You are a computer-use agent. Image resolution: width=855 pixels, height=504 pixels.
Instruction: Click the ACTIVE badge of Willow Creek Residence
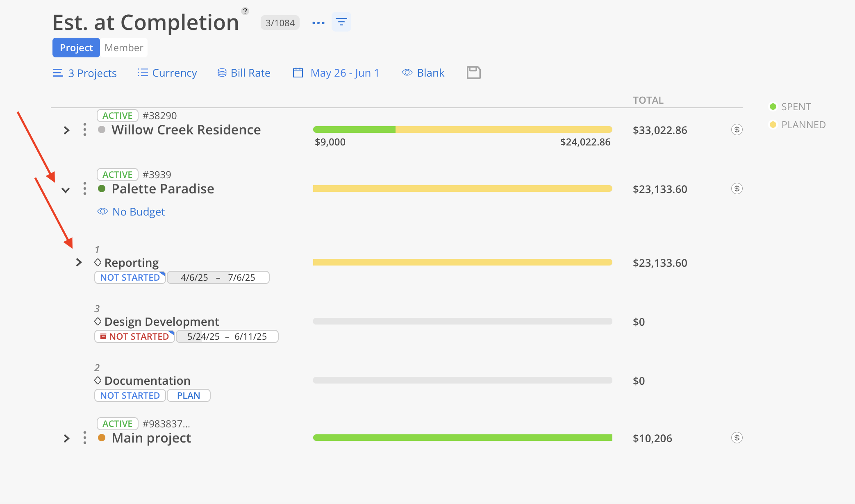(117, 116)
